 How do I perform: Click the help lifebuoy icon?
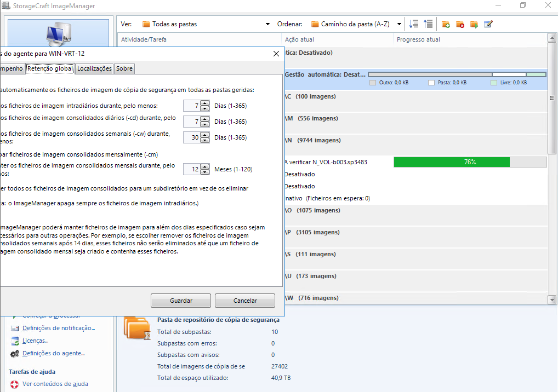pos(14,384)
